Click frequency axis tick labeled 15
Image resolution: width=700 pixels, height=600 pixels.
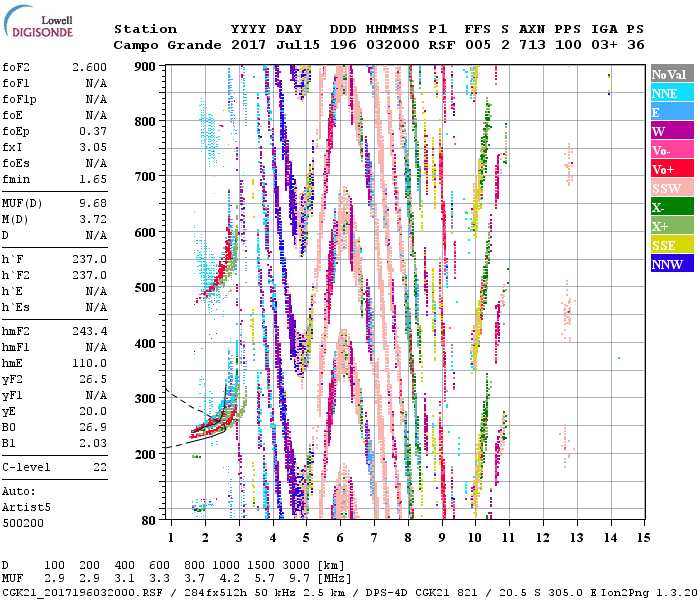(643, 537)
